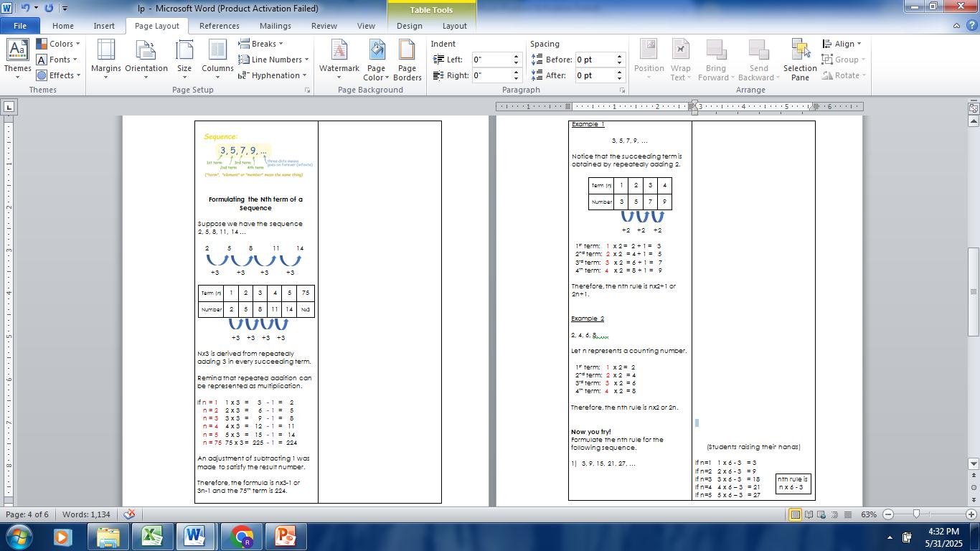Image resolution: width=980 pixels, height=551 pixels.
Task: Open the Breaks dropdown
Action: tap(261, 44)
